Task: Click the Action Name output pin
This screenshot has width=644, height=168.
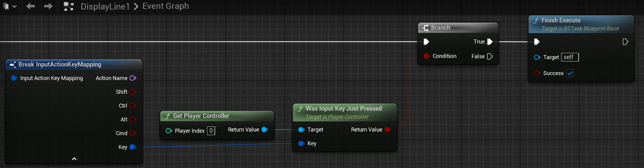Action: (133, 78)
